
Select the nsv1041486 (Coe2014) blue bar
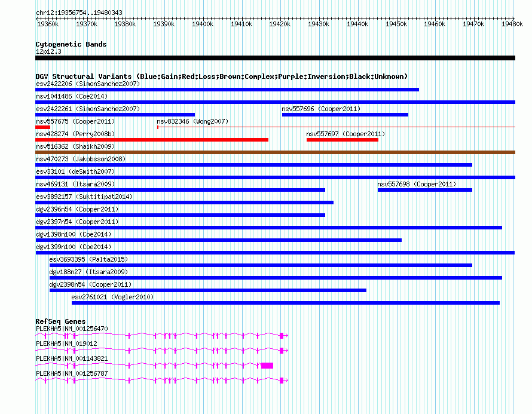coord(275,102)
